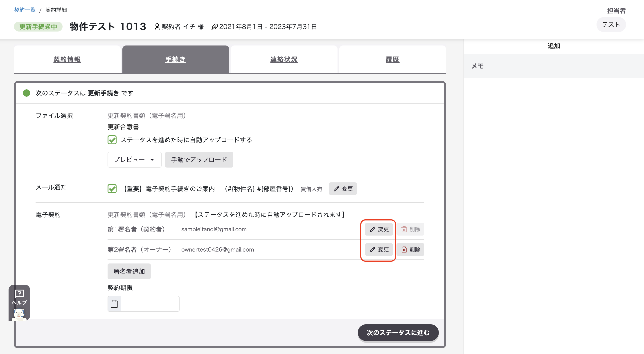Screen dimensions: 644x354
Task: Click the 追加 memo link
Action: (554, 46)
